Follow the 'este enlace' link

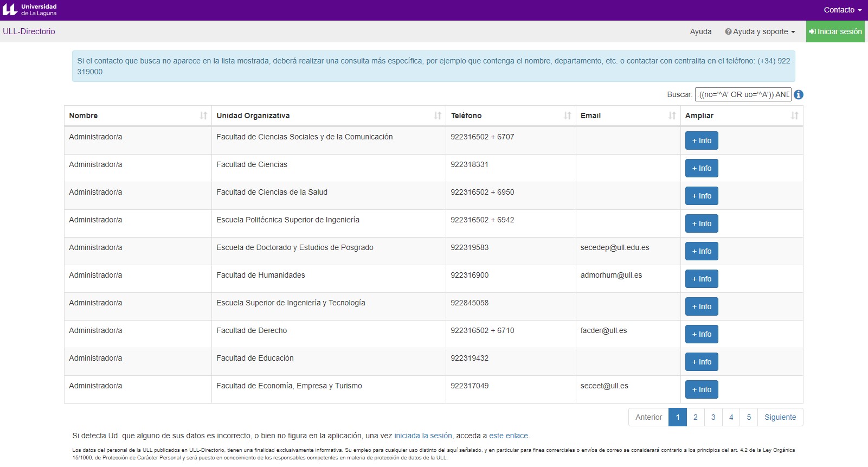click(x=509, y=436)
